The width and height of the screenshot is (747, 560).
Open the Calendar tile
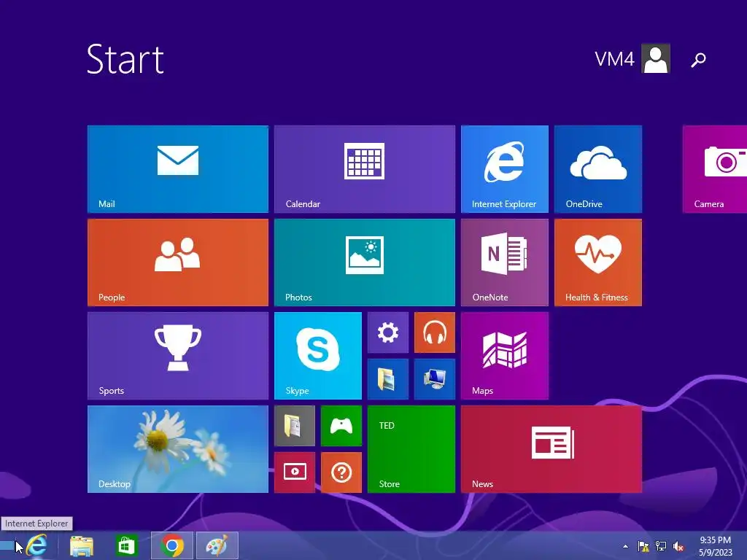click(x=365, y=169)
